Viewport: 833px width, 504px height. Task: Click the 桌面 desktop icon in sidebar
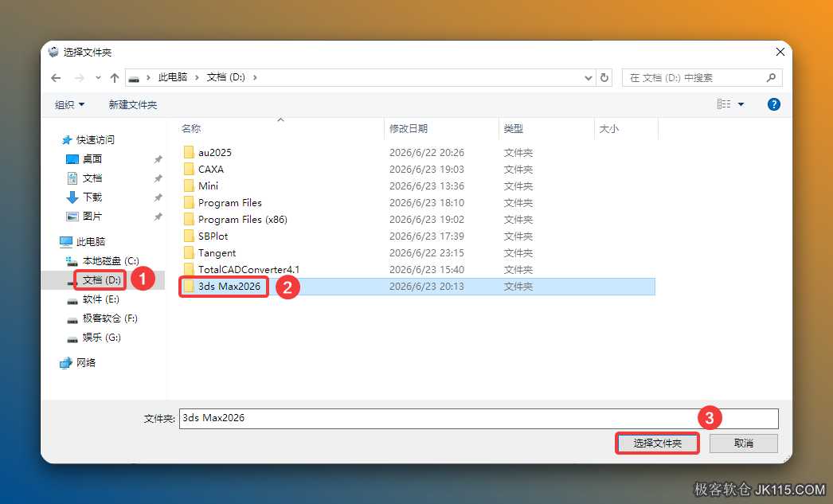click(x=72, y=158)
